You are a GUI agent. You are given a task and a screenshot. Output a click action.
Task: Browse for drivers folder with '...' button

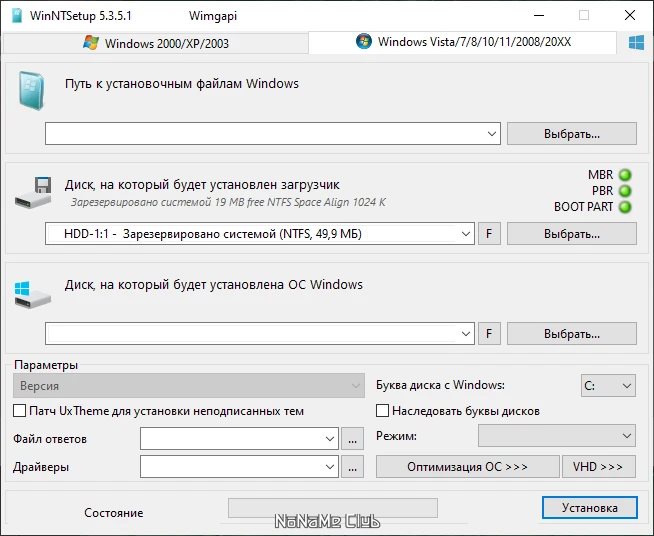352,467
